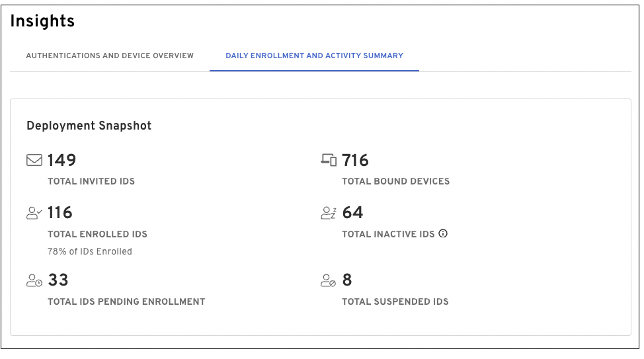Click the 8 suspended IDs count
Image resolution: width=644 pixels, height=359 pixels.
point(347,280)
